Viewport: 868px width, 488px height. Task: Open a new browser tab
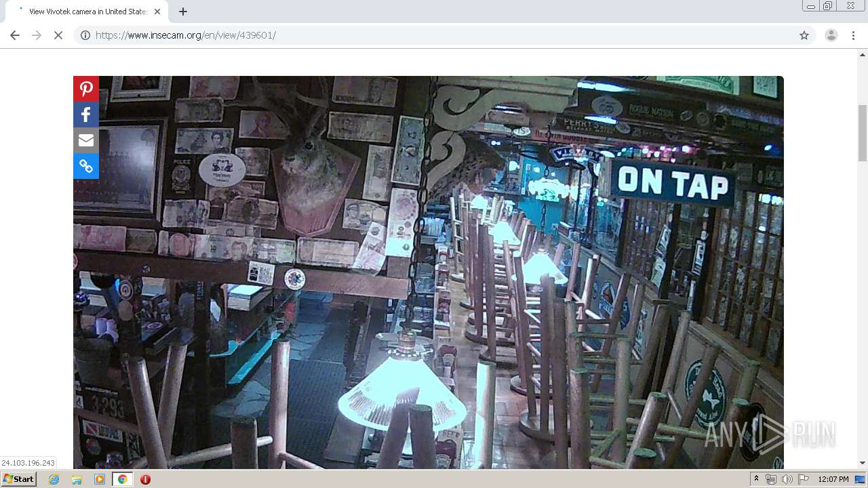tap(183, 12)
